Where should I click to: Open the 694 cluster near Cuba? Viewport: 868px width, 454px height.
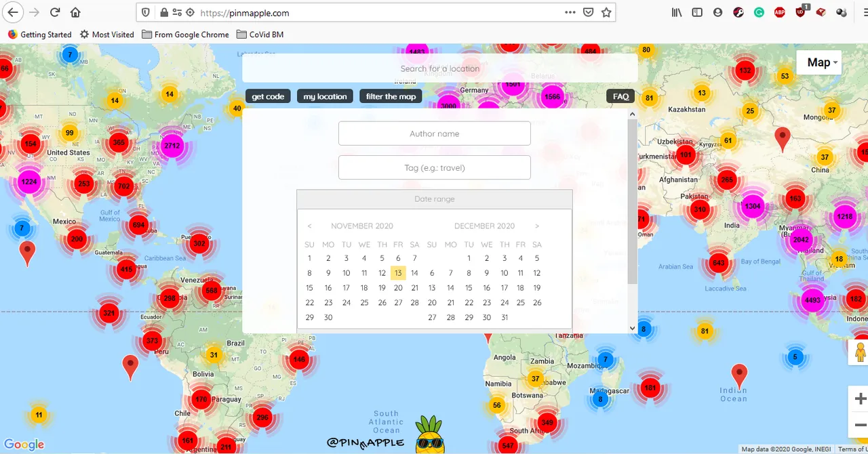[138, 225]
